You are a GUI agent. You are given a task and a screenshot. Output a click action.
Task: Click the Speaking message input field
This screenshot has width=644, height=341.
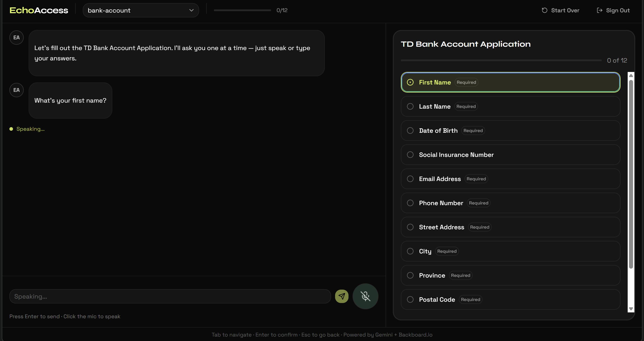[170, 296]
